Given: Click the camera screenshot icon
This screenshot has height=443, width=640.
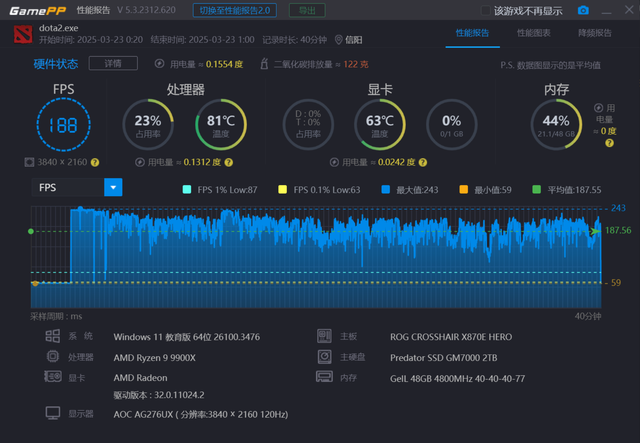Looking at the screenshot, I should [x=583, y=10].
